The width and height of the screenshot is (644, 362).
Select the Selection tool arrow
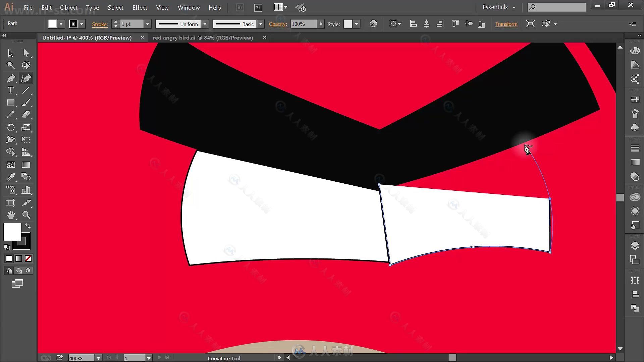click(x=11, y=53)
